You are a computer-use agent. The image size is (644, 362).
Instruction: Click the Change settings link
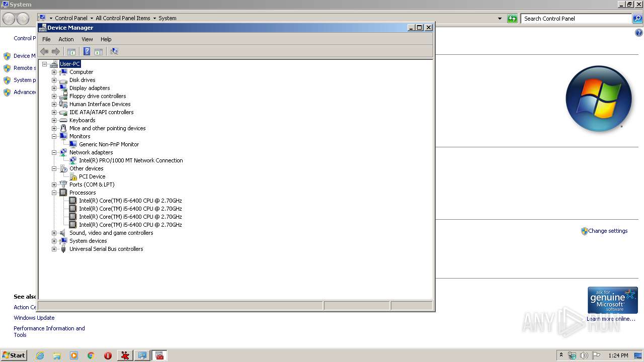[x=608, y=231]
